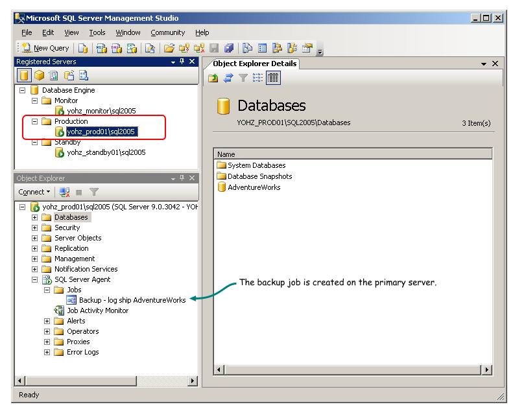Open the File menu
Screen dimensions: 513x420
tap(27, 32)
